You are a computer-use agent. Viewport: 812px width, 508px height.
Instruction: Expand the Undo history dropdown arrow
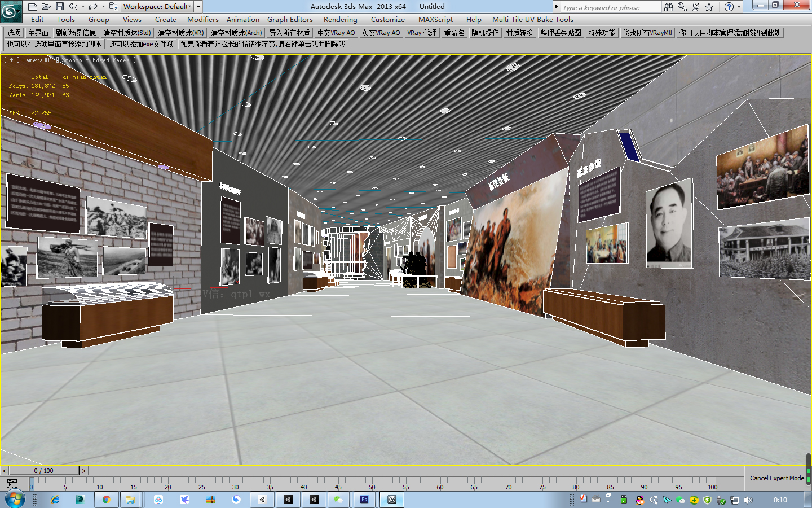[83, 6]
